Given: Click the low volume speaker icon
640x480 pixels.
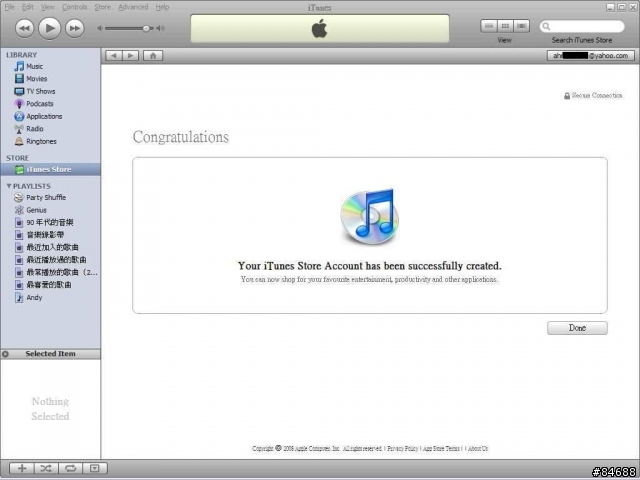Looking at the screenshot, I should pyautogui.click(x=100, y=28).
